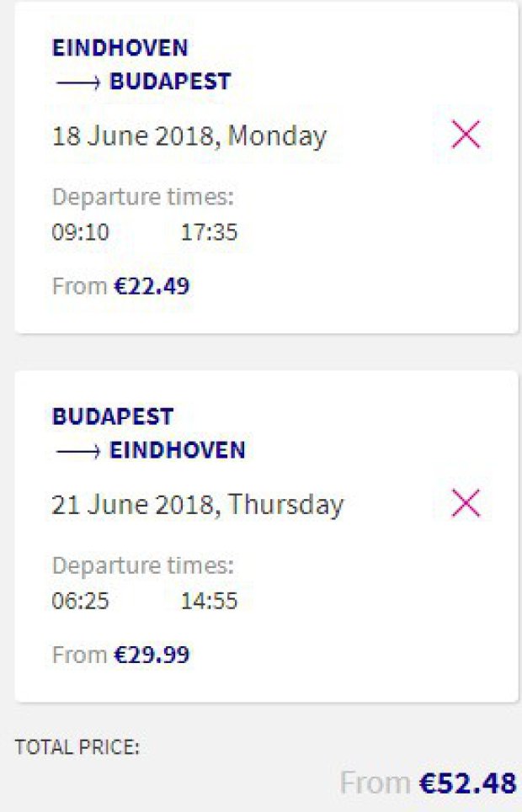Remove the Budapest to Eindhoven flight

click(x=466, y=503)
